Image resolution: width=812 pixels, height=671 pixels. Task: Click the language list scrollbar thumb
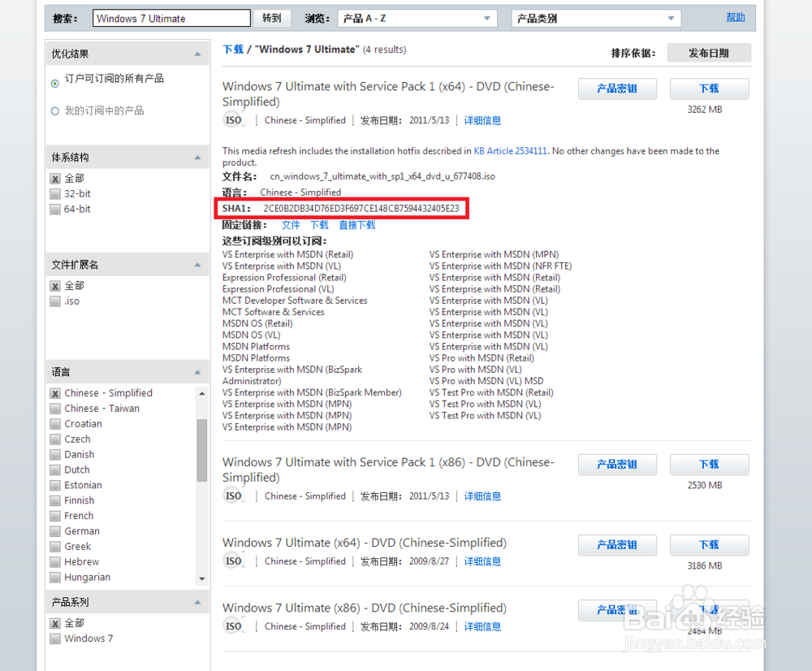pyautogui.click(x=202, y=450)
